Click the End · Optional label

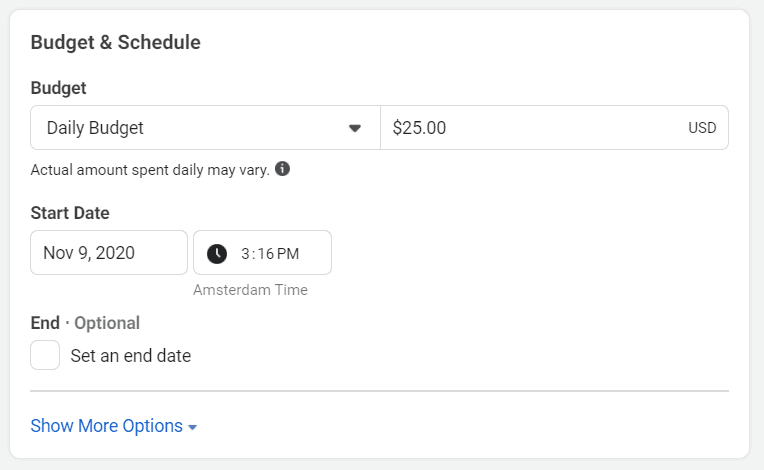click(85, 323)
